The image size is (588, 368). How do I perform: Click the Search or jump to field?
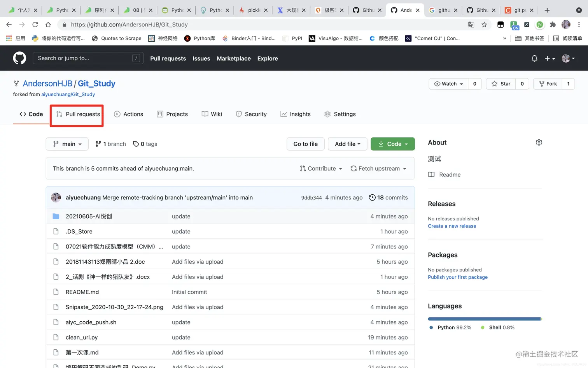(x=88, y=58)
